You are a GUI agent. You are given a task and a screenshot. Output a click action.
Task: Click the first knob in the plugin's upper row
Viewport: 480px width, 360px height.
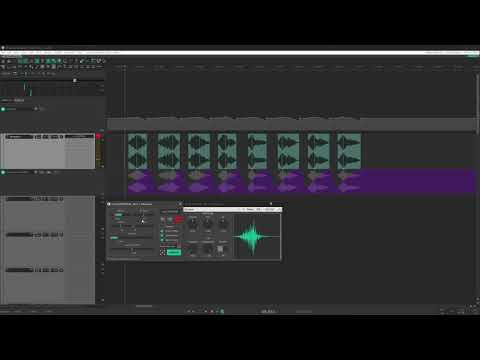193,223
